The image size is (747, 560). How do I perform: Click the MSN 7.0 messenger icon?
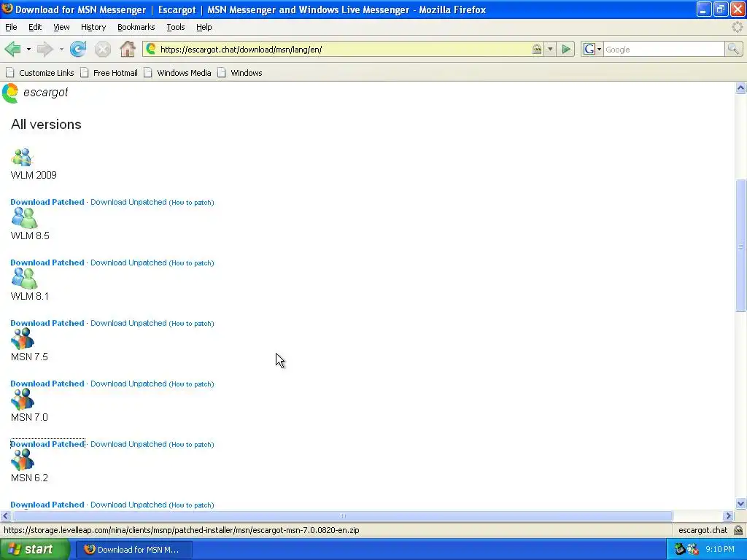coord(23,399)
